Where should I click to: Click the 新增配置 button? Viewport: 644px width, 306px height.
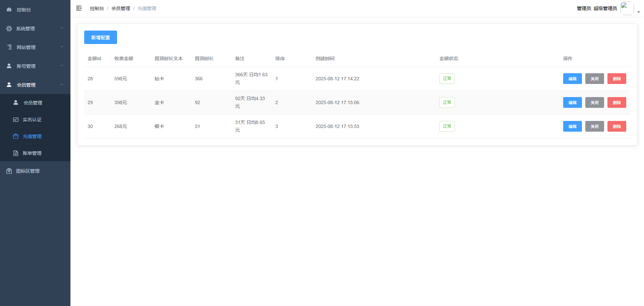[x=100, y=37]
